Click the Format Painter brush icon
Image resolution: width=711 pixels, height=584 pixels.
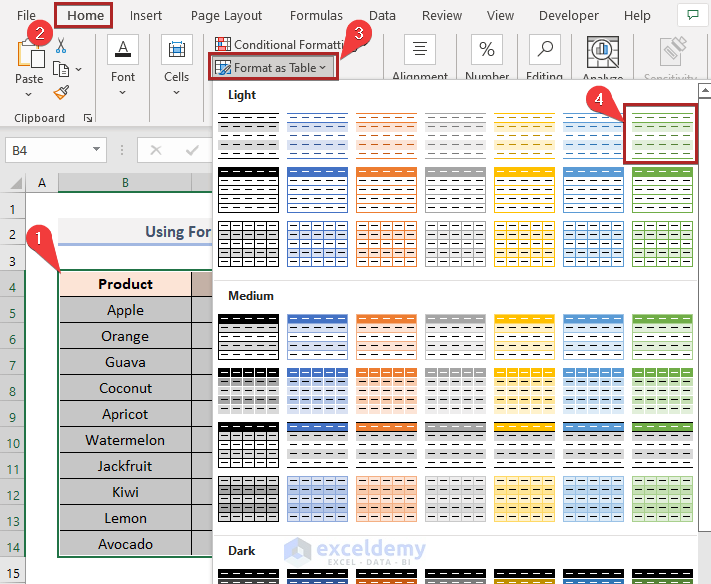61,92
